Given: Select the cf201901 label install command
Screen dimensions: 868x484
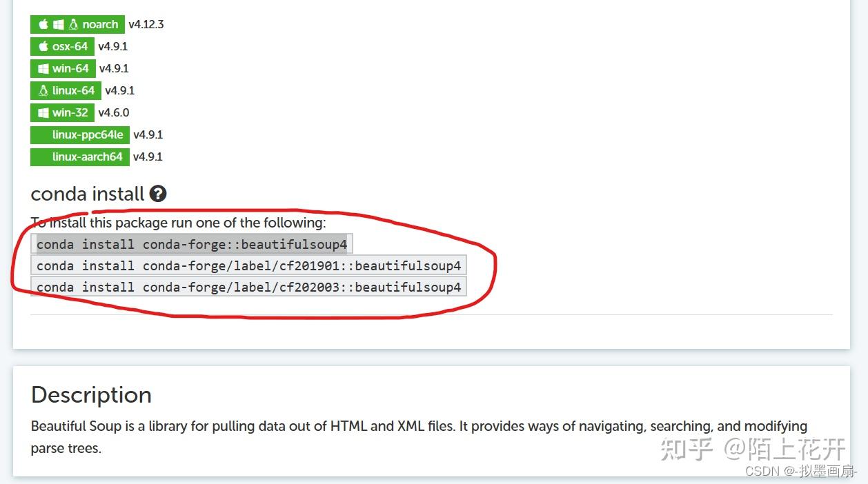Looking at the screenshot, I should click(249, 265).
